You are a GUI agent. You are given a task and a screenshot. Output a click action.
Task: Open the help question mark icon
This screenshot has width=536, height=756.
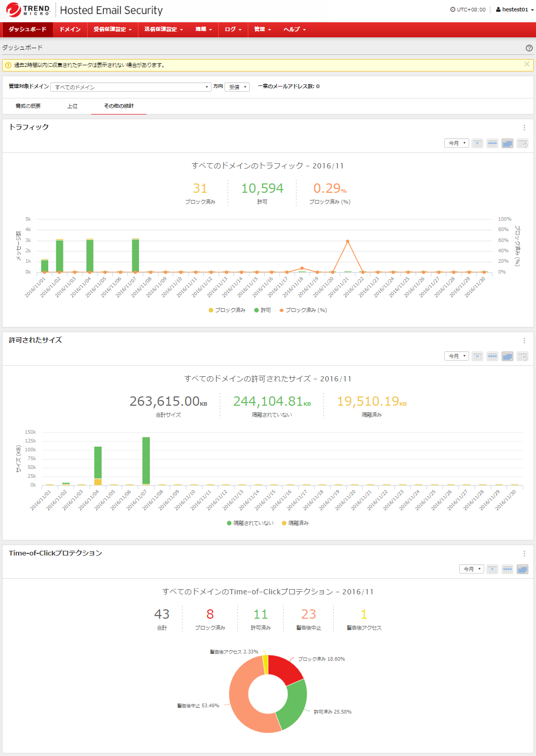pyautogui.click(x=529, y=48)
